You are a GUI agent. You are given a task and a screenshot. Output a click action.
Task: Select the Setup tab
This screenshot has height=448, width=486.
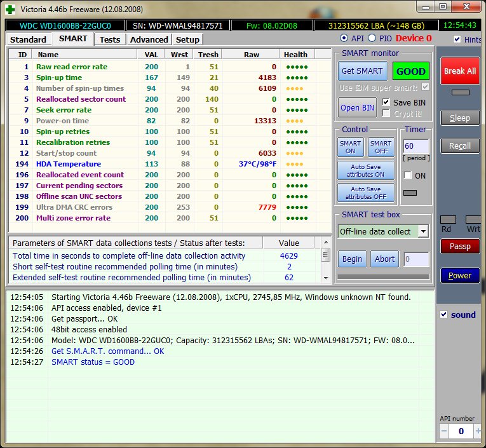point(187,39)
